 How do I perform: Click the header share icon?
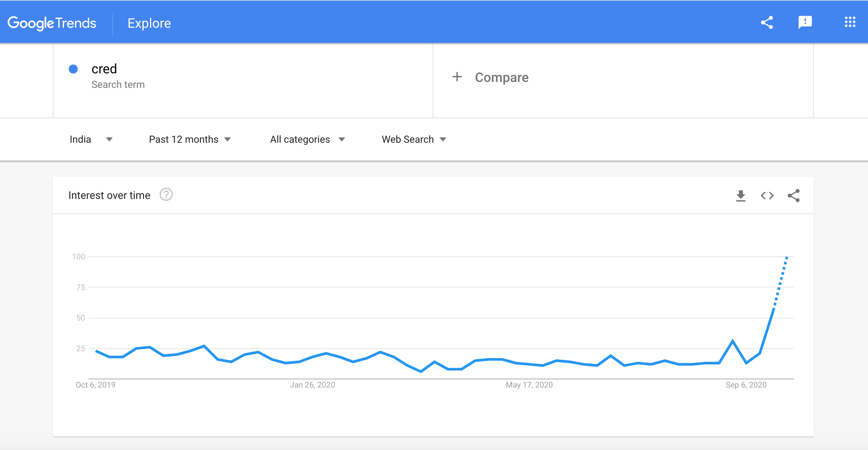[767, 23]
